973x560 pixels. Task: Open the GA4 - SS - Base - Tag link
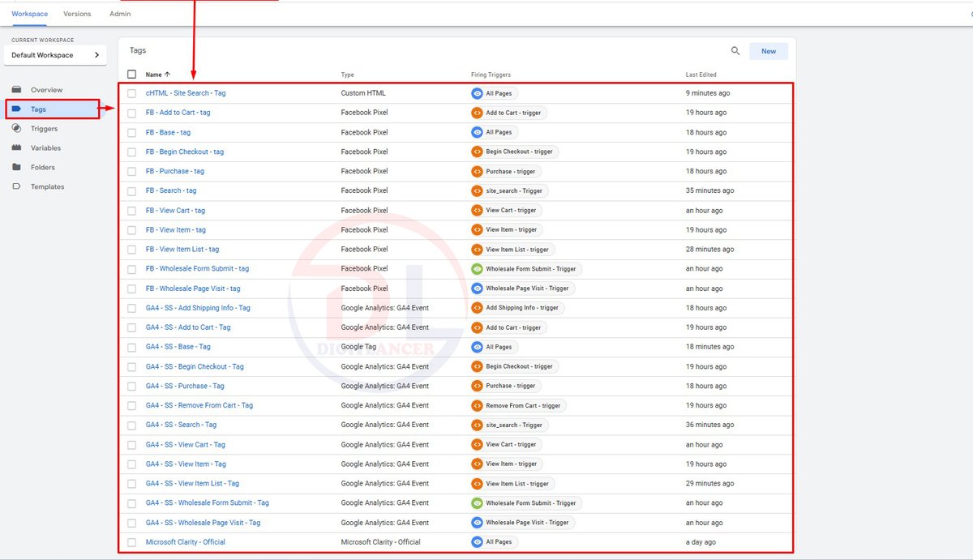tap(178, 347)
